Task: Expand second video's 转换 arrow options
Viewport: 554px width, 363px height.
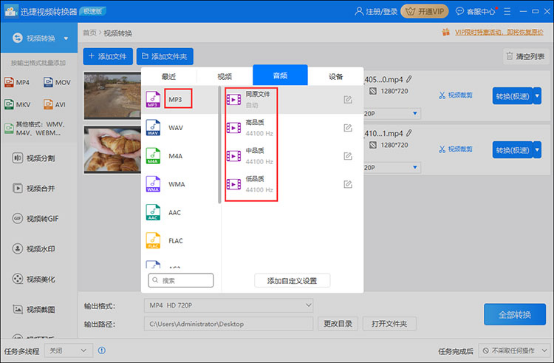Action: (x=537, y=150)
